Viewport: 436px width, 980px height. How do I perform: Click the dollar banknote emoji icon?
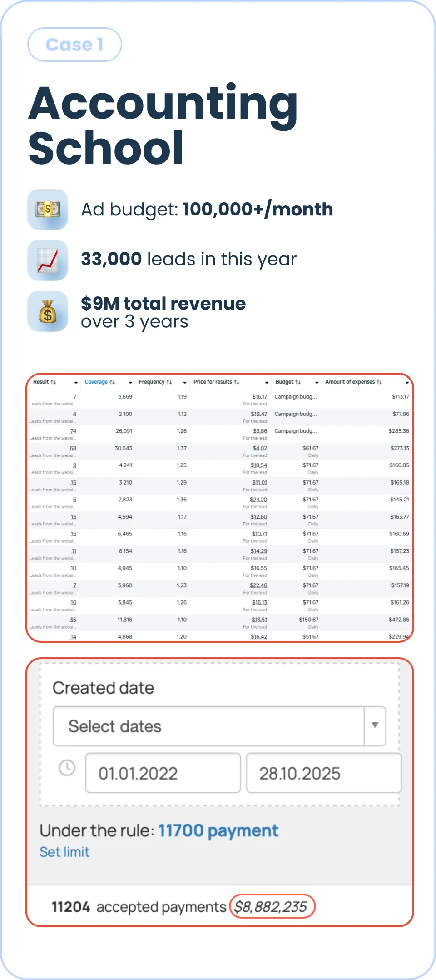(x=48, y=210)
